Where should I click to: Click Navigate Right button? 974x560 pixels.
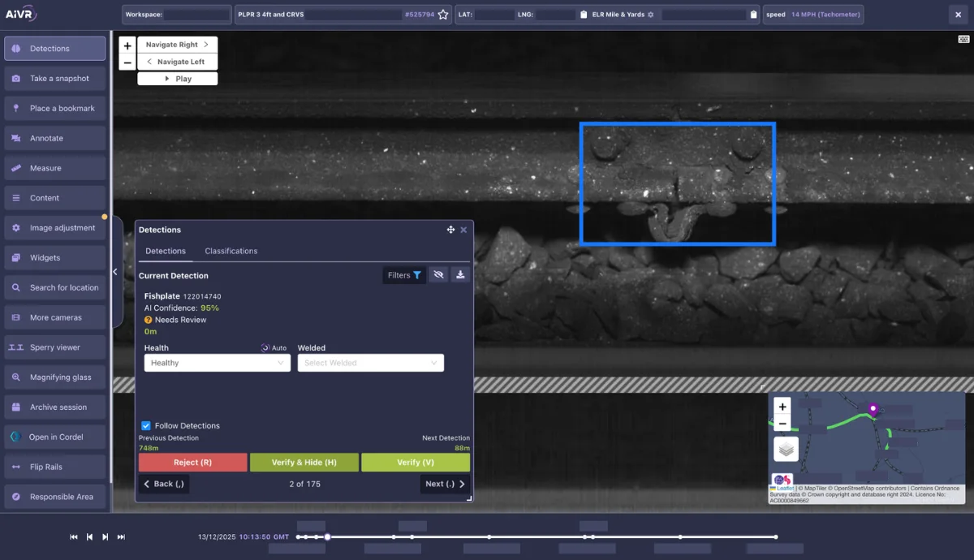(177, 45)
